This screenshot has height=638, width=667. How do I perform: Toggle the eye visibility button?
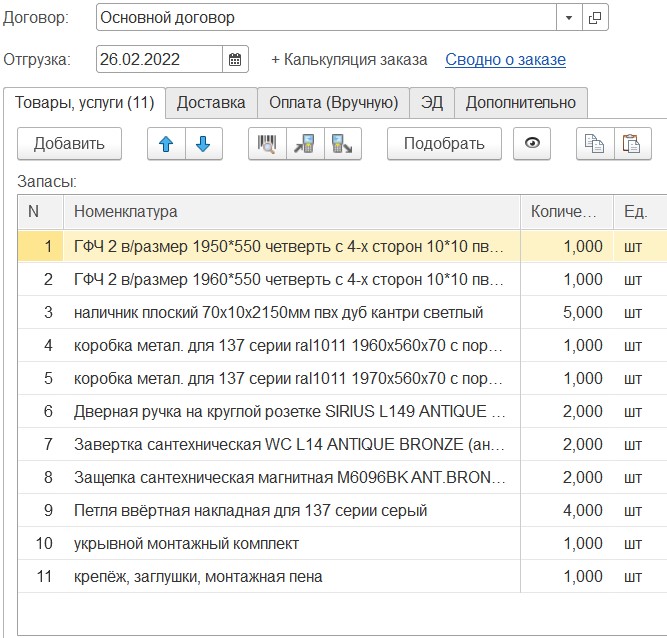click(x=532, y=144)
